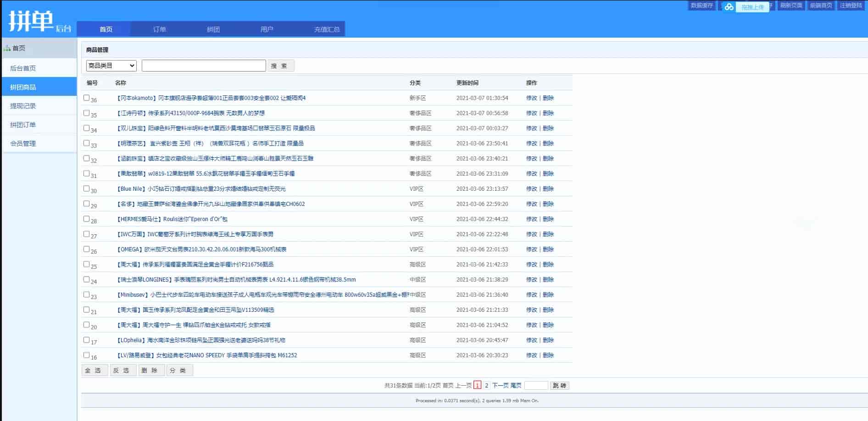Image resolution: width=868 pixels, height=421 pixels.
Task: Switch to the 订单 top navigation tab
Action: [x=159, y=29]
